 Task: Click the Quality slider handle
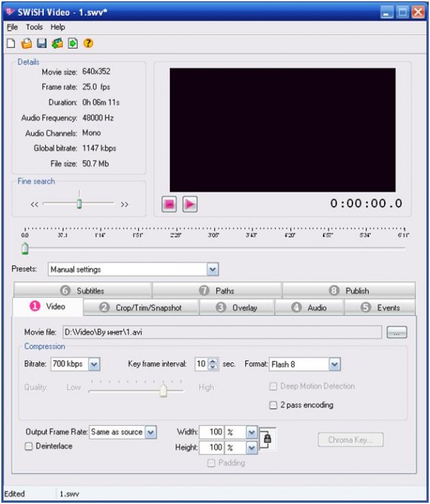click(x=163, y=390)
